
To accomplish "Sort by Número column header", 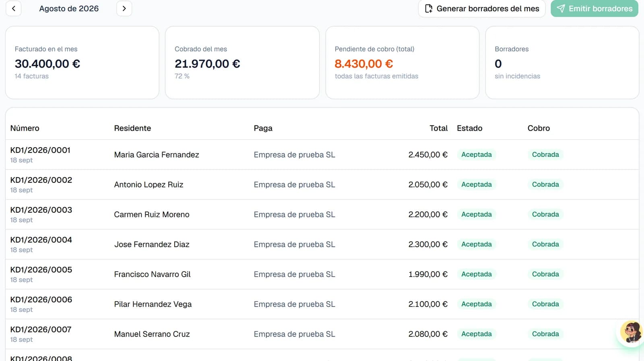I will (x=25, y=128).
